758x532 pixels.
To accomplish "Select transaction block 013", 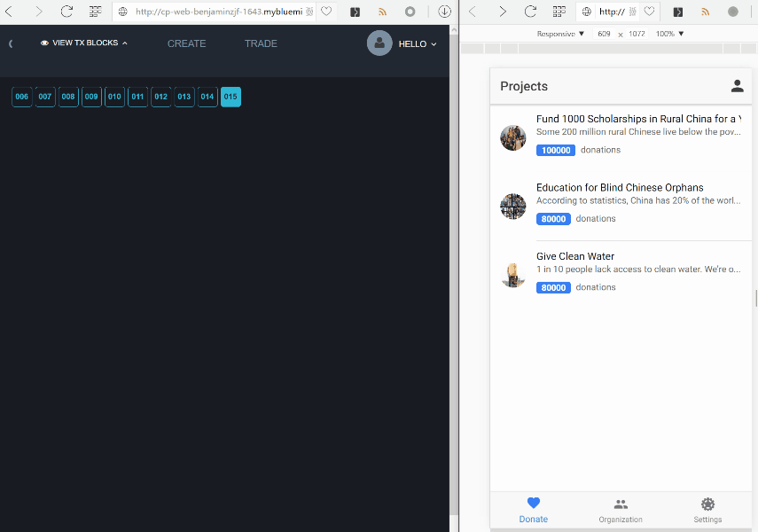I will click(184, 97).
